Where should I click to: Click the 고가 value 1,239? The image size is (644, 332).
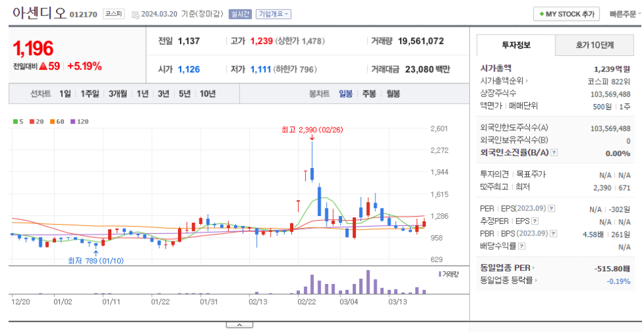[261, 41]
